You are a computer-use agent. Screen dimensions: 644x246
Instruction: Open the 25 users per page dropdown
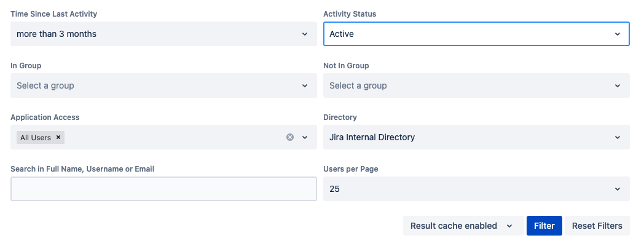[x=476, y=189]
